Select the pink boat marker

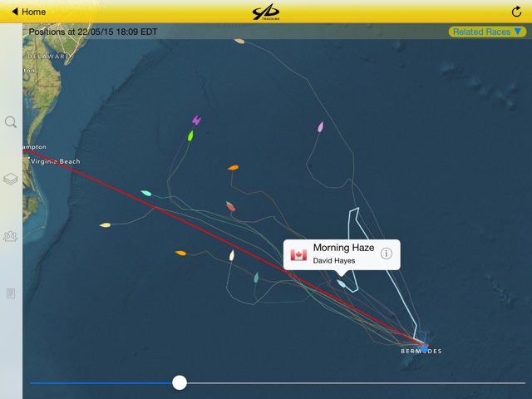point(320,127)
